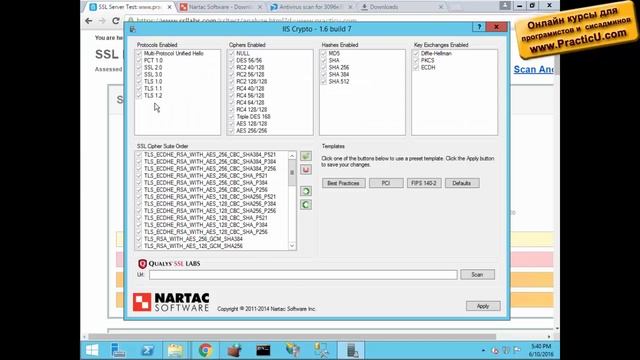This screenshot has height=360, width=640.
Task: Close the Nartac Software tab
Action: tap(259, 7)
